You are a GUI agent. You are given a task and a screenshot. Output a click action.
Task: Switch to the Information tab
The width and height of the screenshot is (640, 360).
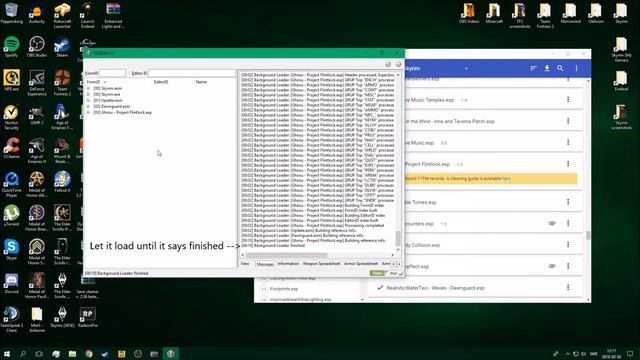pos(288,264)
